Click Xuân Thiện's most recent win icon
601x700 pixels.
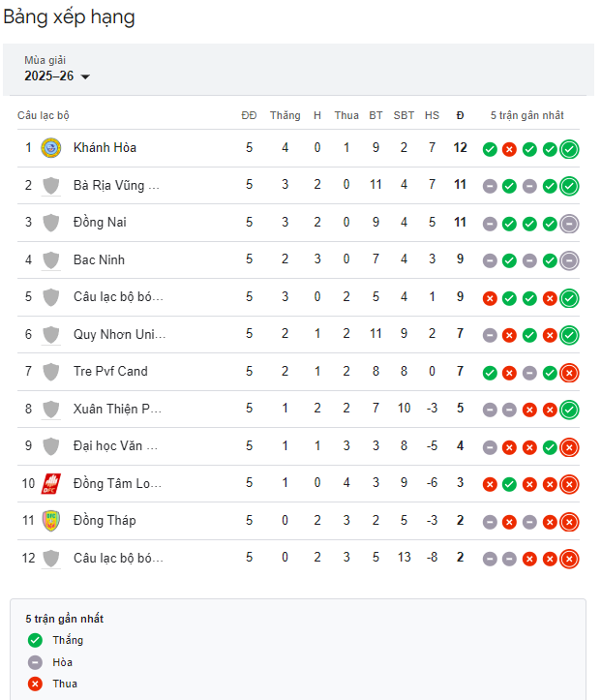click(x=570, y=410)
